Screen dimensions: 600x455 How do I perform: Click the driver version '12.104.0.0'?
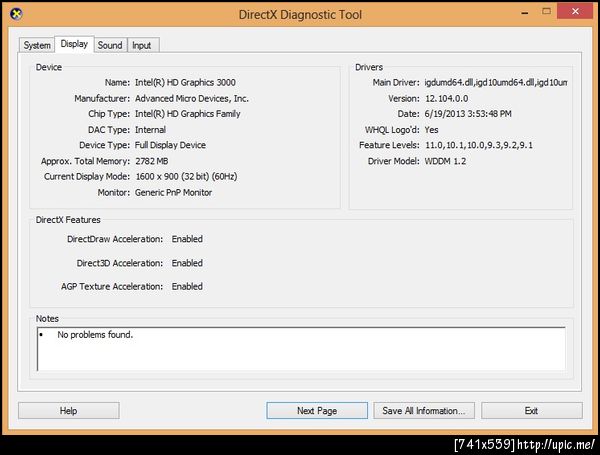(x=447, y=98)
